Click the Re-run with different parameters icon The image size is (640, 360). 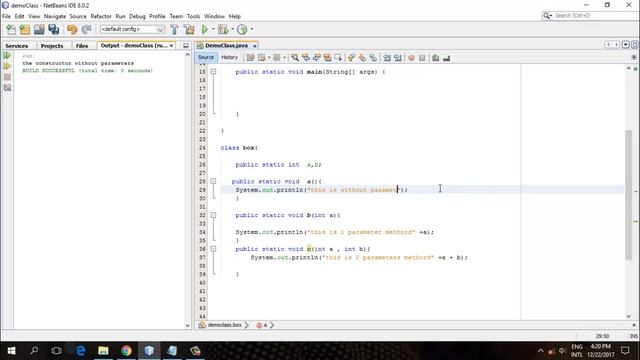point(7,66)
